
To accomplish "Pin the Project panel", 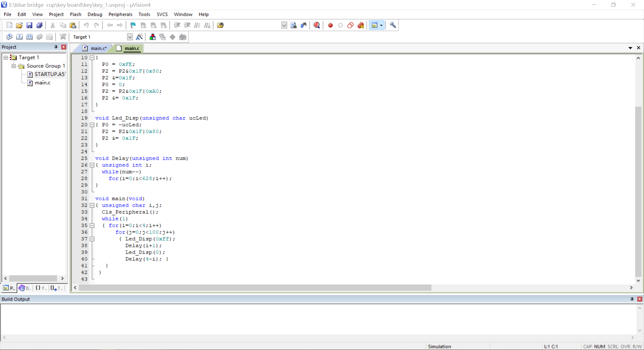I will pos(56,47).
